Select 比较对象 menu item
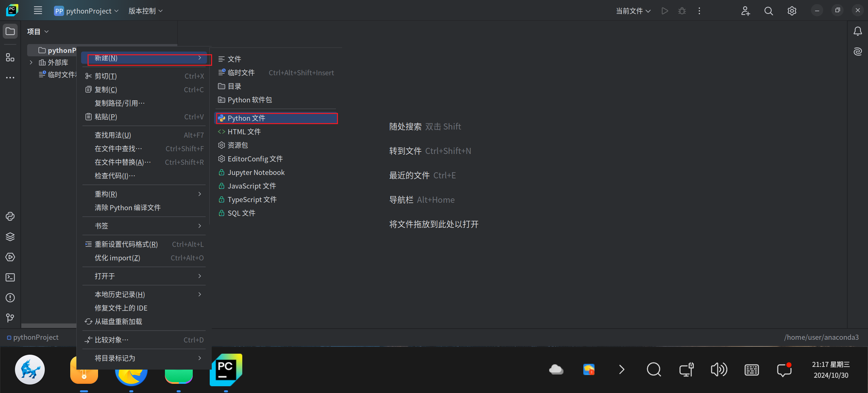This screenshot has height=393, width=868. tap(144, 340)
